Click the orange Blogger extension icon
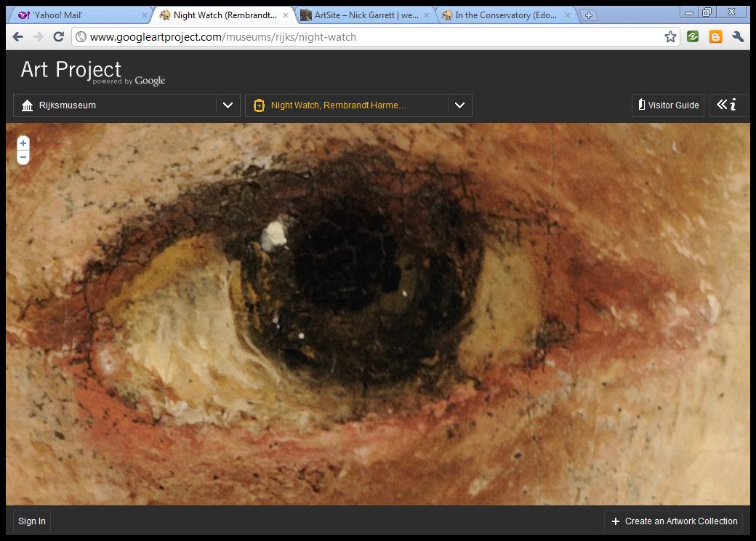This screenshot has height=541, width=756. [715, 37]
